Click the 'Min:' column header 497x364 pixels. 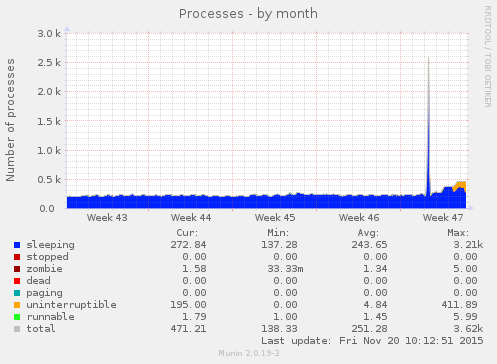pos(278,233)
